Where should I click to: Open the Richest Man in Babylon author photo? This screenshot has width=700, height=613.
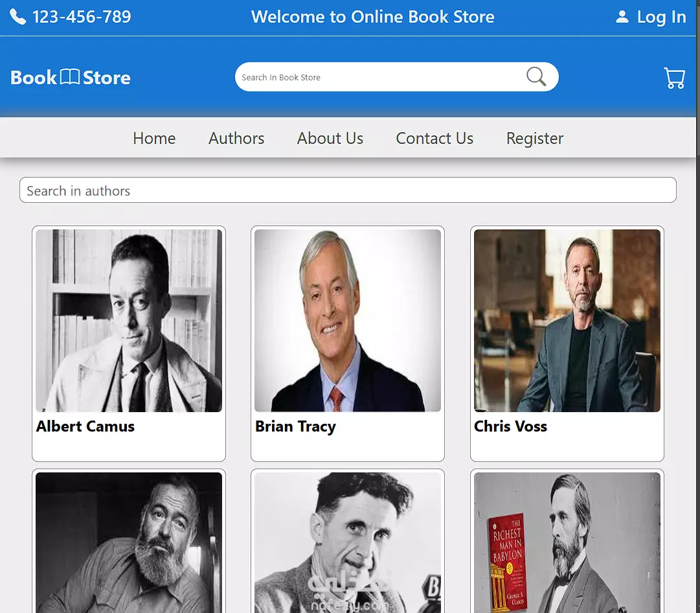click(567, 542)
